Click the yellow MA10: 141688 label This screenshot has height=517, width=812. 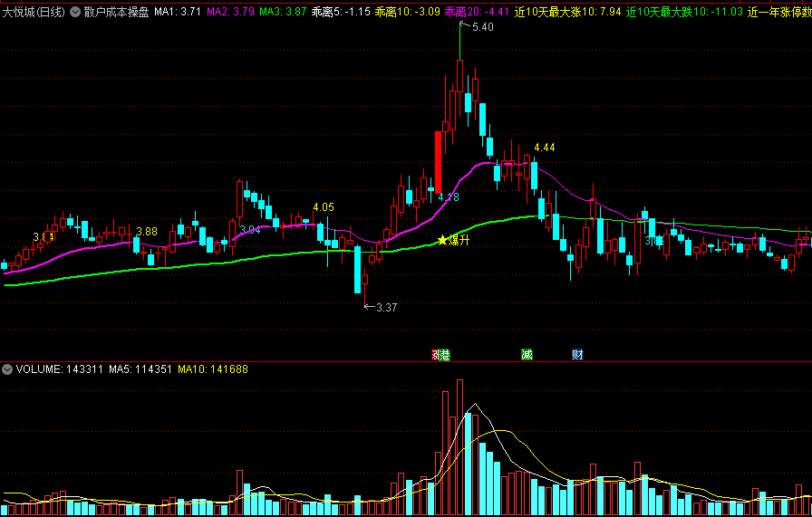click(x=213, y=369)
